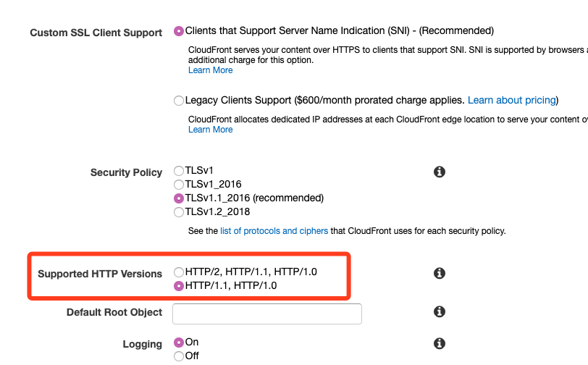Click the Logging info icon
The height and width of the screenshot is (365, 588).
[x=440, y=343]
